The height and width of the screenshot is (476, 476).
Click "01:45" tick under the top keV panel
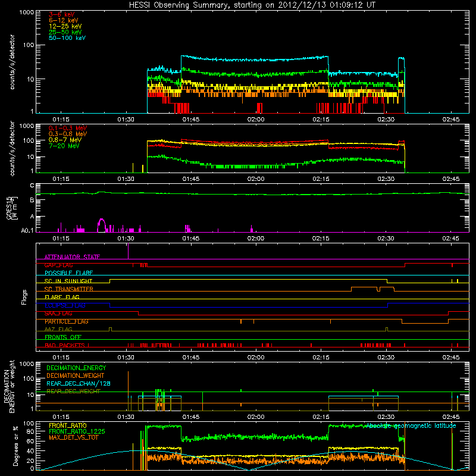tap(191, 120)
